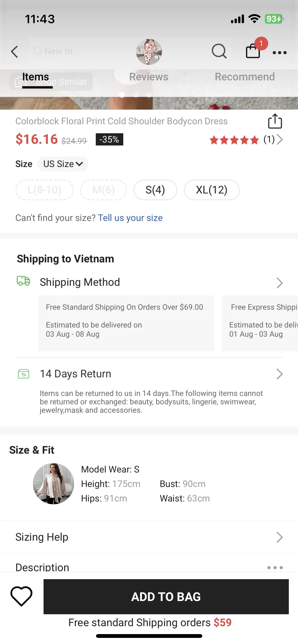Tap the ADD TO BAG button
298x644 pixels.
[166, 597]
